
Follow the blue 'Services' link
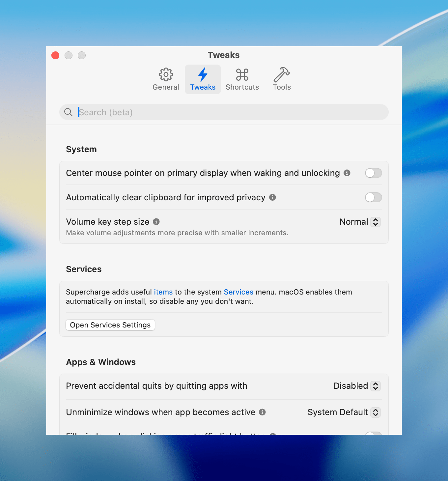pyautogui.click(x=238, y=292)
